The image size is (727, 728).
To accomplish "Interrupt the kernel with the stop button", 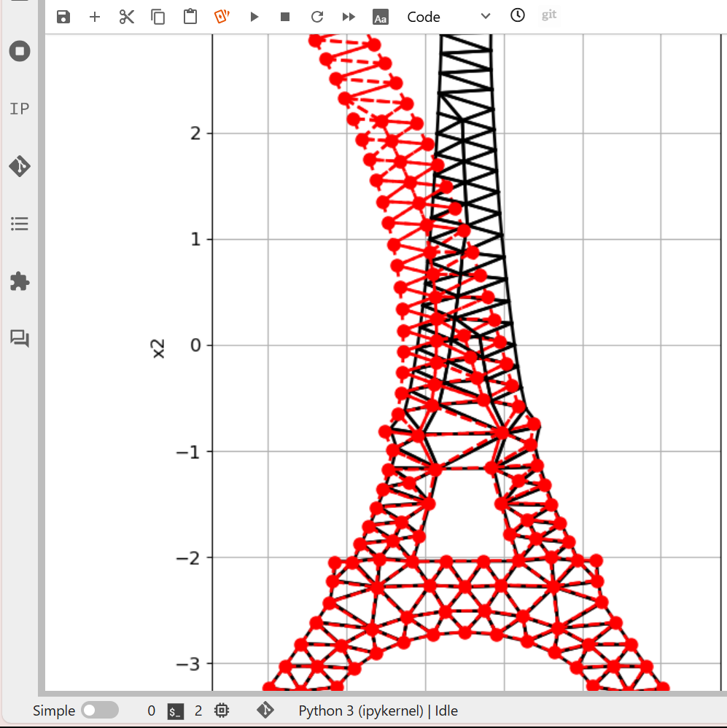I will 285,17.
